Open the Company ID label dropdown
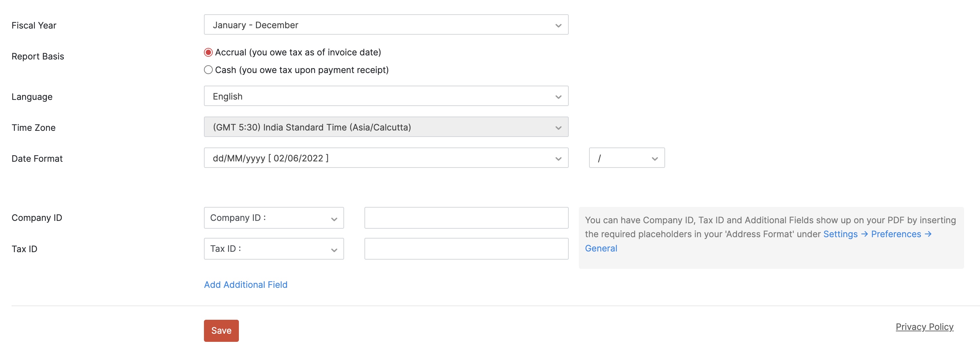This screenshot has width=980, height=350. pos(274,218)
